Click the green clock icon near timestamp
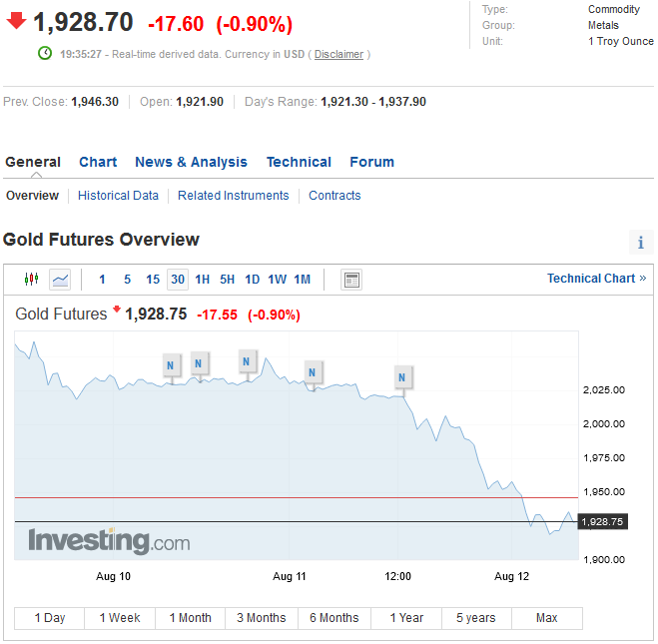Screen dimensions: 658x644 click(45, 53)
